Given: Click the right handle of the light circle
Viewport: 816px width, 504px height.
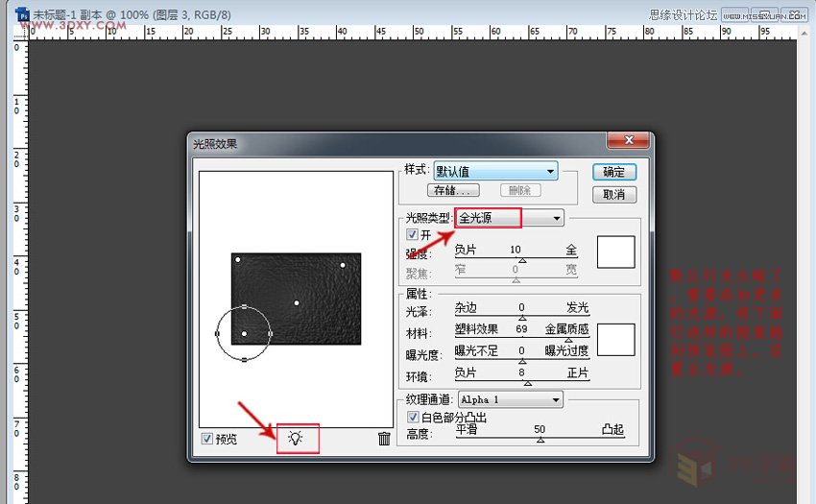Looking at the screenshot, I should [270, 333].
